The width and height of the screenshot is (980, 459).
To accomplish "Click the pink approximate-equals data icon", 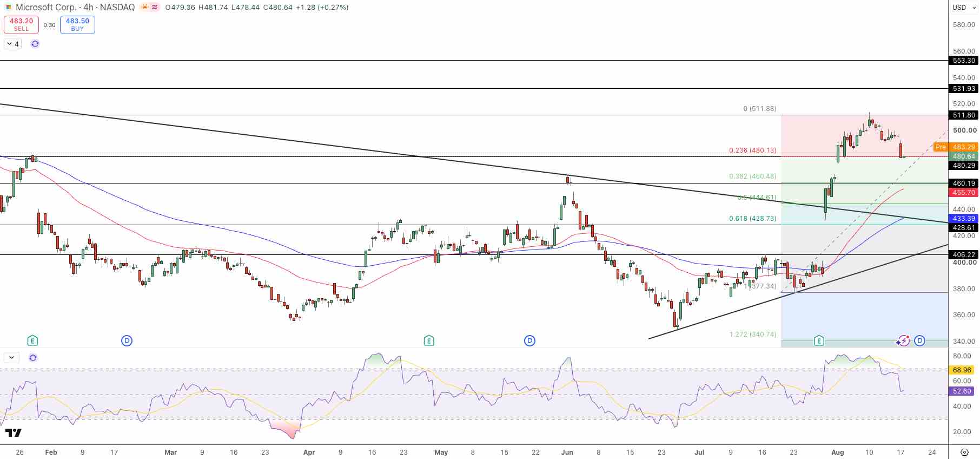I will pyautogui.click(x=155, y=7).
